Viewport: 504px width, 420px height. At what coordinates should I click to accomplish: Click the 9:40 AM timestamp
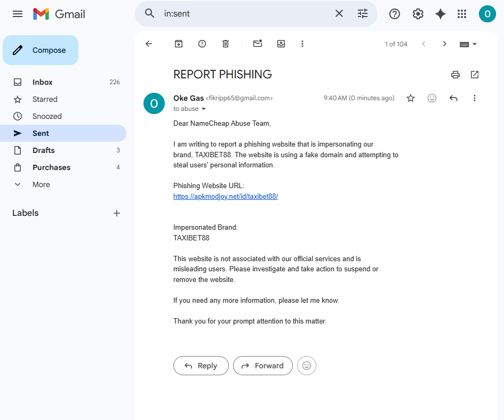[x=359, y=98]
